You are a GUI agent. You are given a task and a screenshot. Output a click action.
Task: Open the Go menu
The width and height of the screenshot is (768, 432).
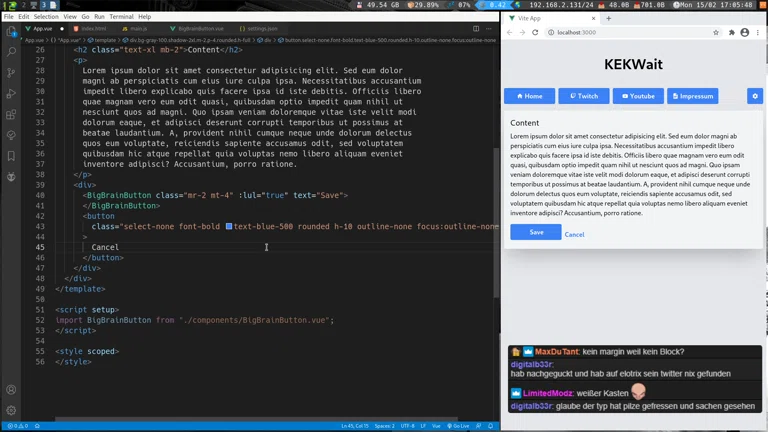point(85,17)
